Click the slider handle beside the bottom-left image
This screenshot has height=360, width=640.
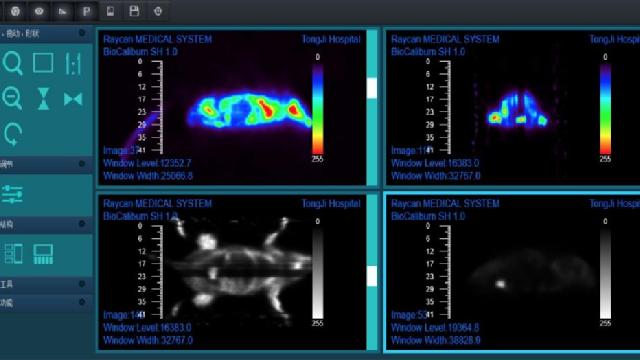tap(372, 276)
